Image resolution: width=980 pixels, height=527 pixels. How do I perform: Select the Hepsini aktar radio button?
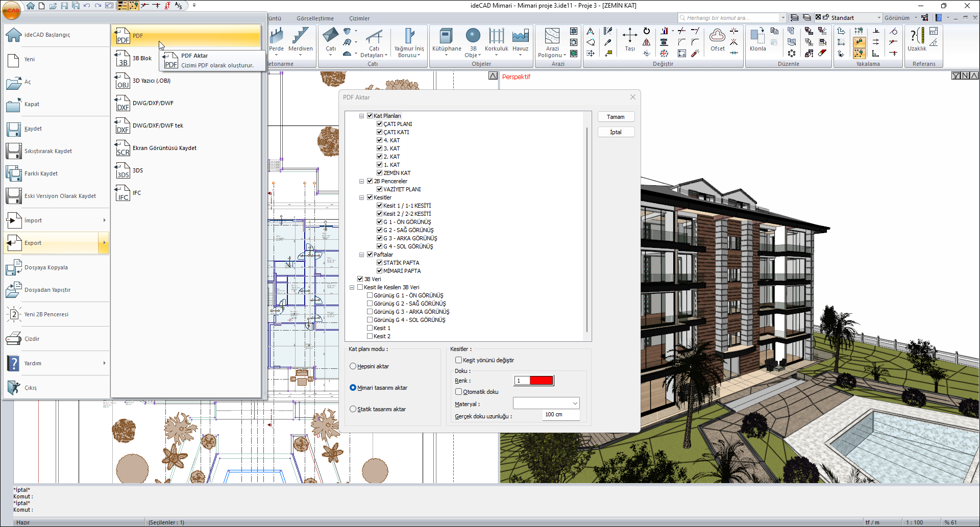click(x=353, y=366)
